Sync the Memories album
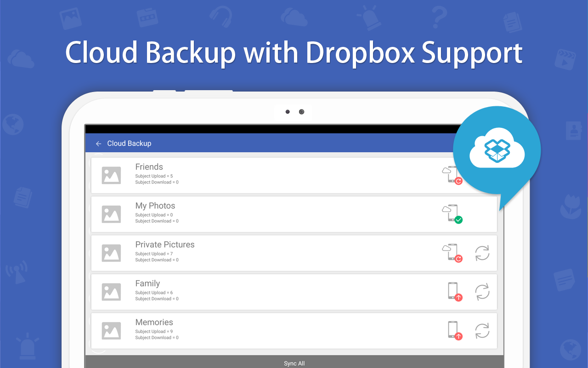Viewport: 588px width, 368px height. [x=482, y=331]
